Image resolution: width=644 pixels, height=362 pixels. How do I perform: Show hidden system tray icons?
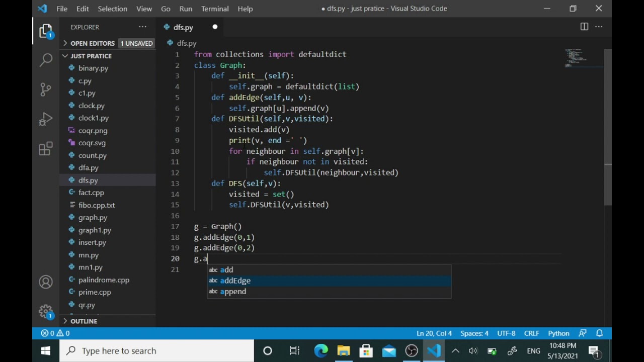455,351
